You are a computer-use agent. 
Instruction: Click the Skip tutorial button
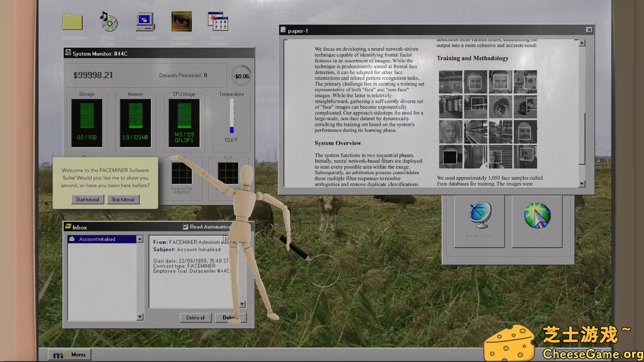click(123, 199)
